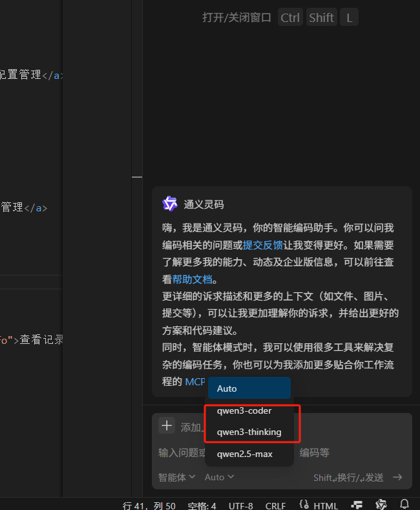Select Auto in the model dropdown list

(x=249, y=388)
